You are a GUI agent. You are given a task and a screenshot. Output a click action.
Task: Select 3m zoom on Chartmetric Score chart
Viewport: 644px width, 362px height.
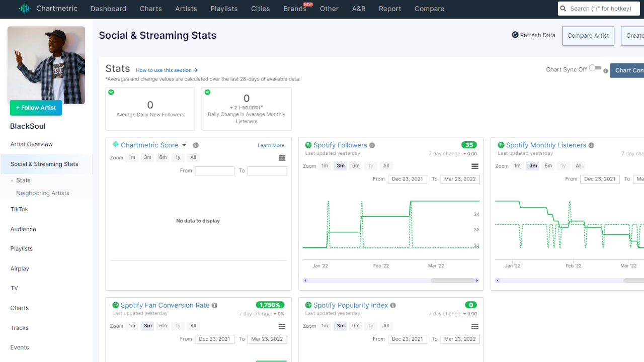[x=147, y=157]
